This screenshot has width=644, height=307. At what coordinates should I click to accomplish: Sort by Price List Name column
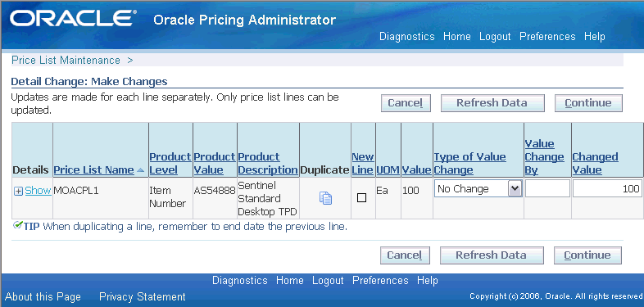click(93, 170)
